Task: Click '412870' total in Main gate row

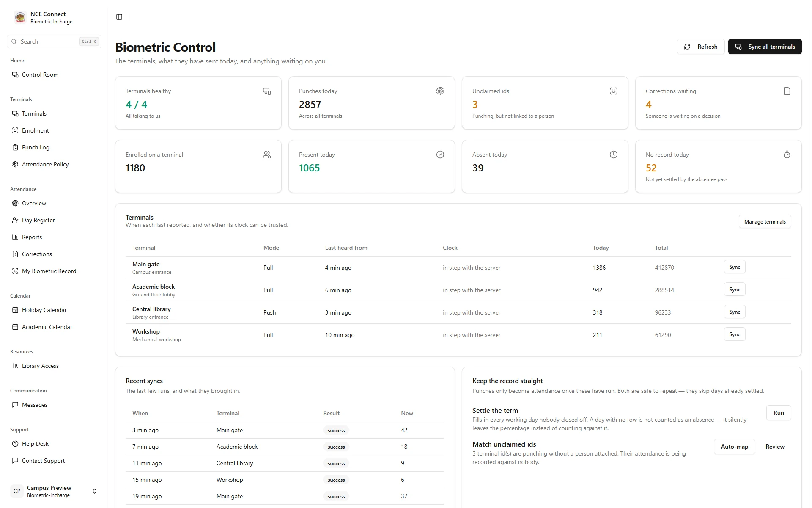Action: [664, 268]
